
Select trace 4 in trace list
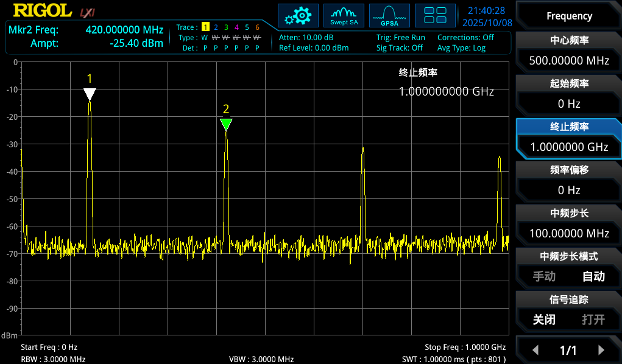[x=236, y=27]
